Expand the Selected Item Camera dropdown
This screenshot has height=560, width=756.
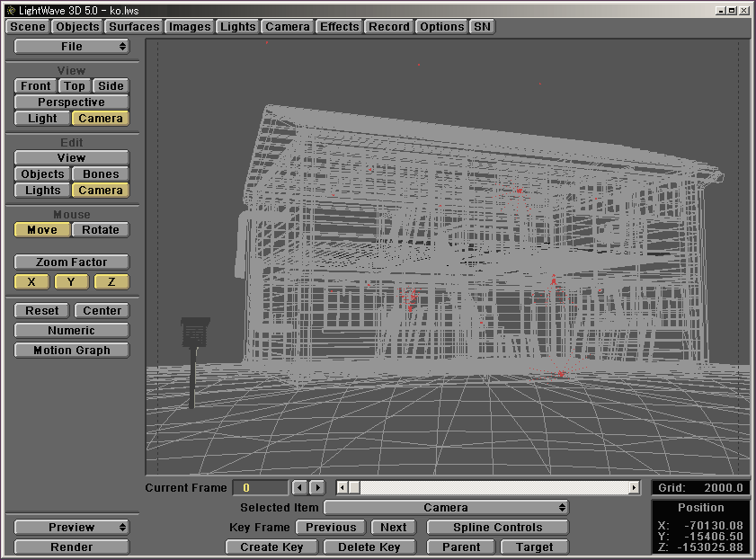446,508
